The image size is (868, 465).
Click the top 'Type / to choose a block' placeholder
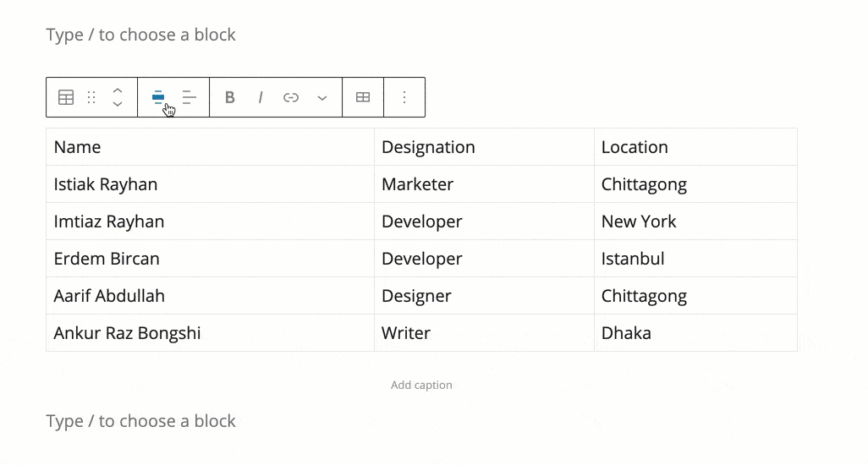tap(140, 35)
